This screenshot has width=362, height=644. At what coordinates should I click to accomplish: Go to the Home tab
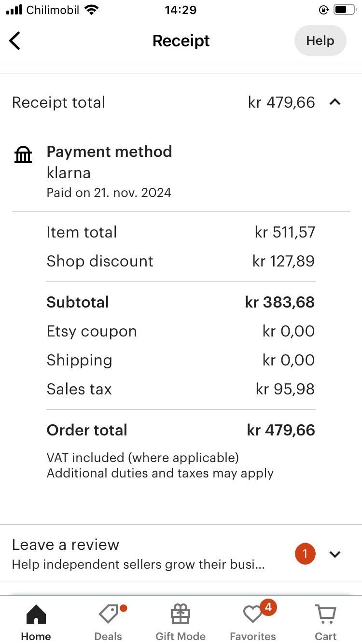coord(36,623)
